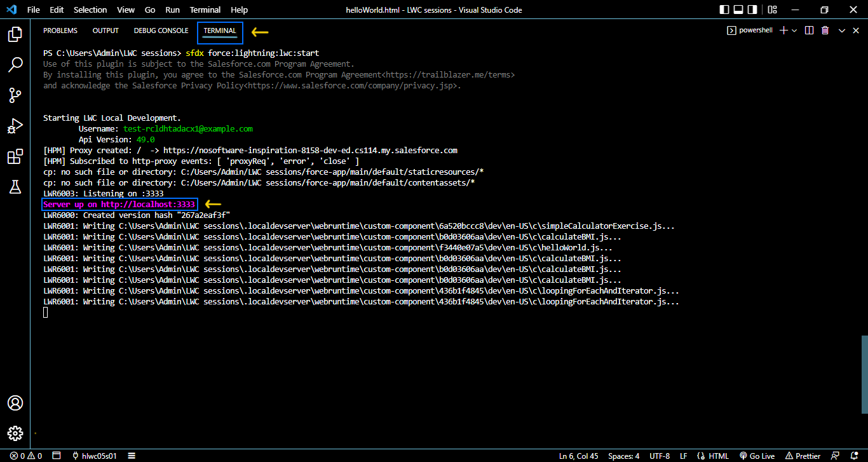Click the Open Org browser icon in status bar
The image size is (868, 462).
57,456
